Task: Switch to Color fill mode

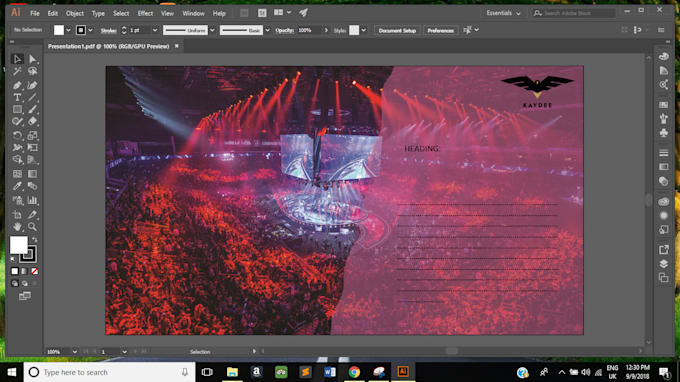Action: click(x=15, y=271)
